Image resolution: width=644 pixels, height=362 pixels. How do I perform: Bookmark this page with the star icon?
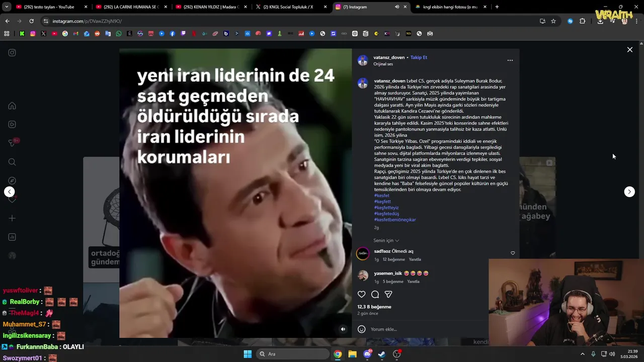(553, 21)
